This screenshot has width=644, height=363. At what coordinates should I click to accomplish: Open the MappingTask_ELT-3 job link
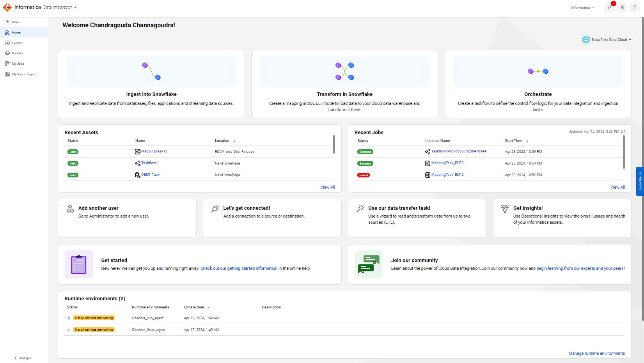coord(447,163)
